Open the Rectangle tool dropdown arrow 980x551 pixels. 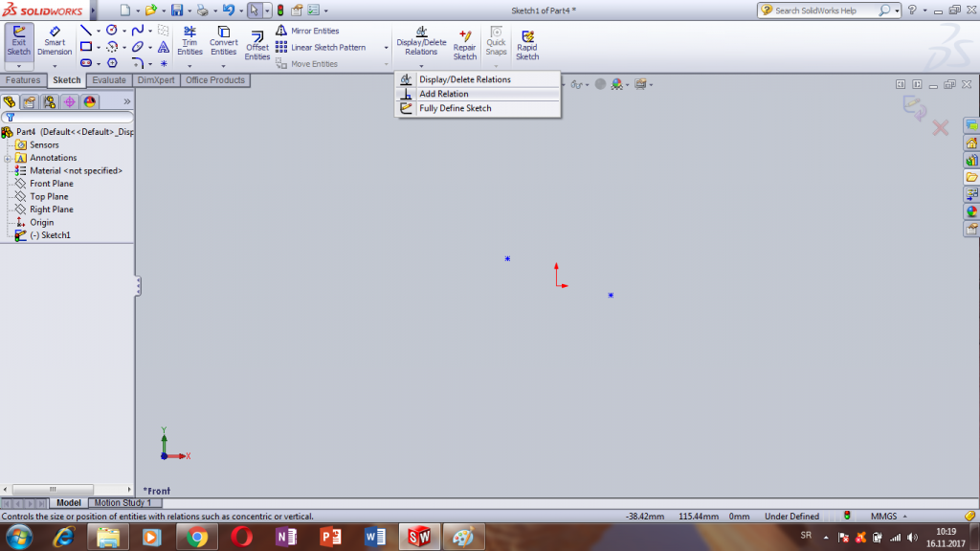point(99,48)
